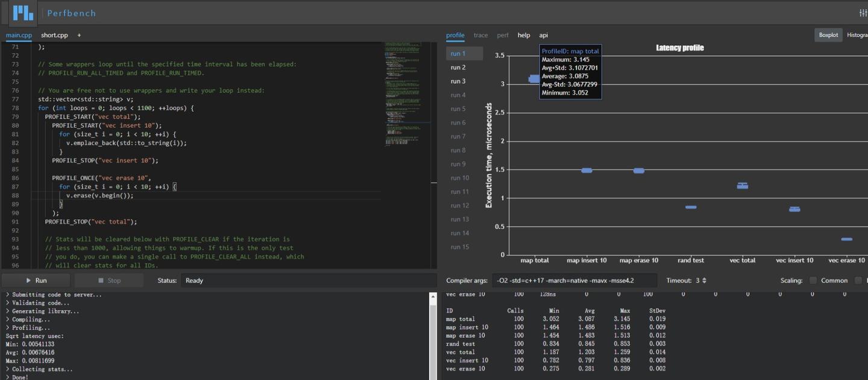Click the code minimap preview

(407, 94)
